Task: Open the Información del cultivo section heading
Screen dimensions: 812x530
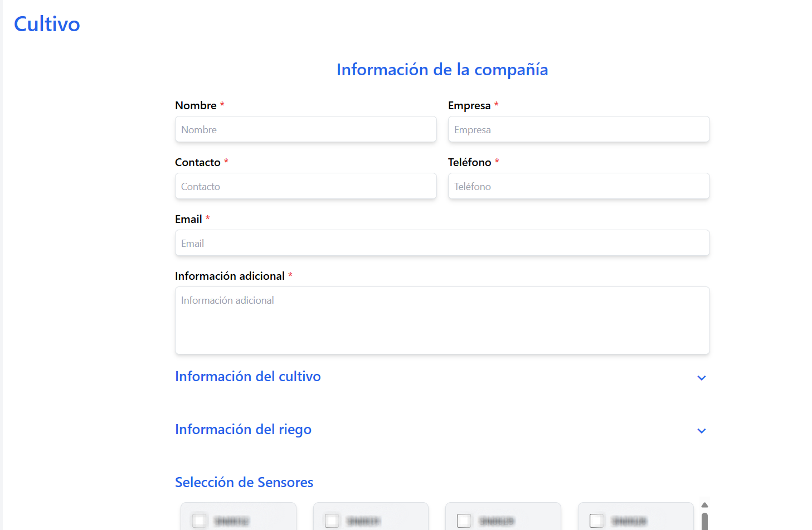Action: pos(248,377)
